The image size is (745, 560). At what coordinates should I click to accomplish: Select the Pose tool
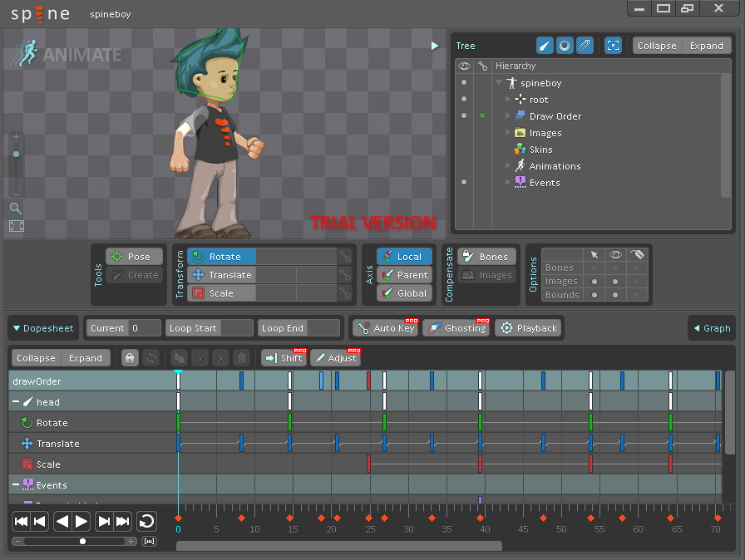(x=135, y=257)
